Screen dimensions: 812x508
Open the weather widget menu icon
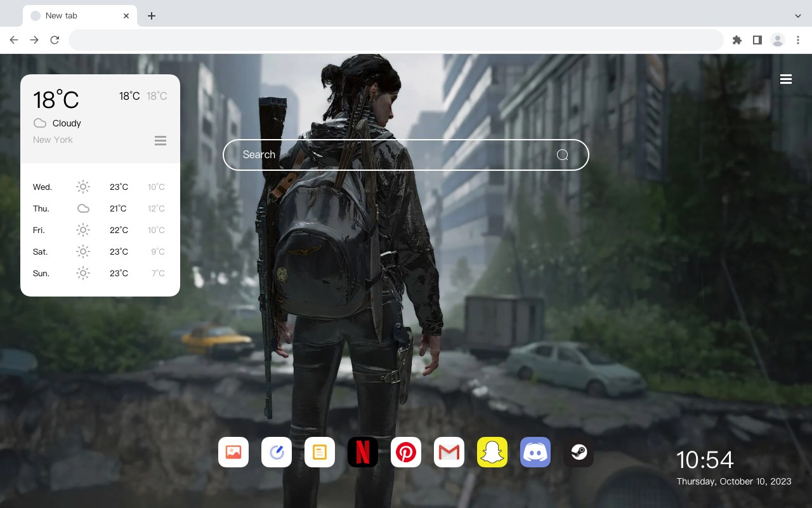tap(160, 140)
